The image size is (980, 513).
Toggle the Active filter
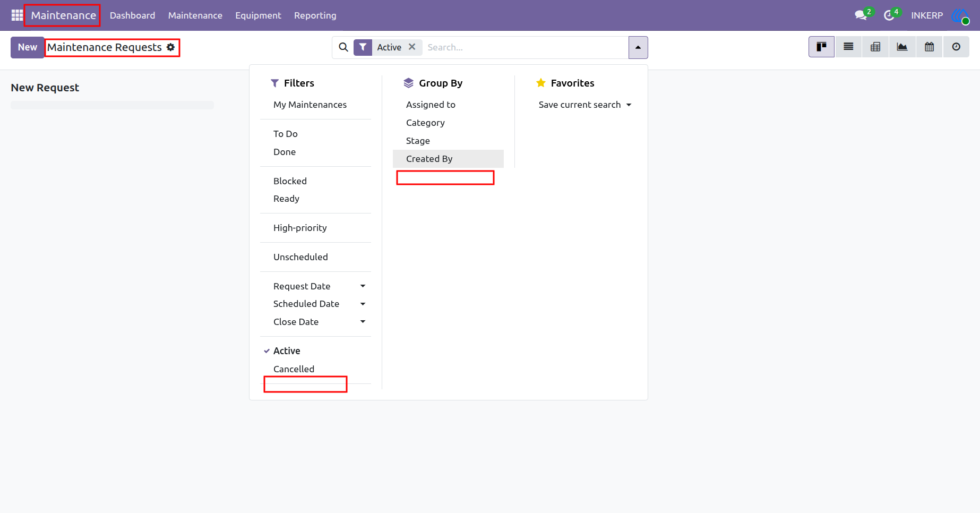(315, 351)
